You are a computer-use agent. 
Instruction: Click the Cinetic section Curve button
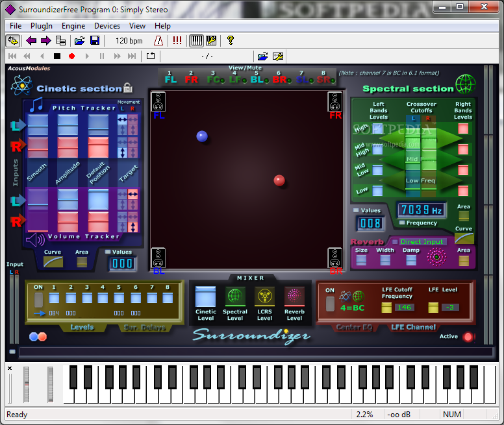[x=53, y=262]
